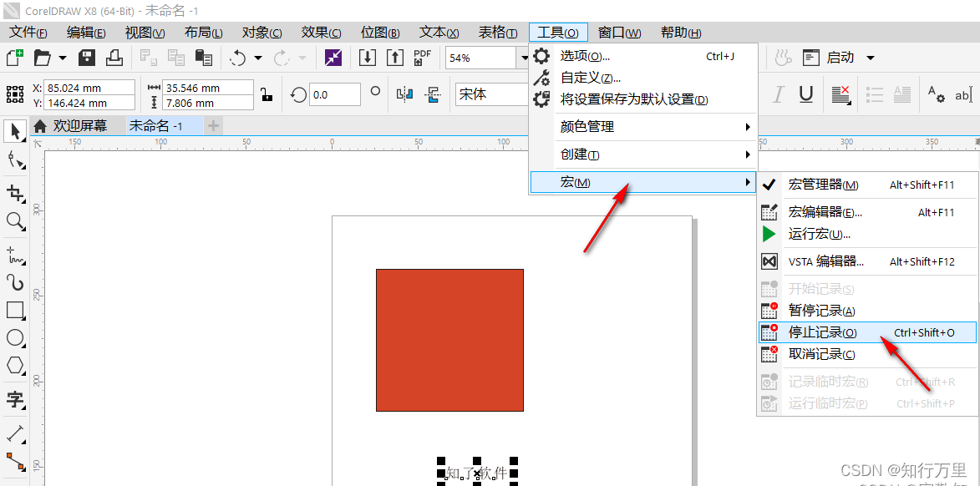The image size is (980, 486).
Task: Toggle Underline formatting
Action: click(x=806, y=95)
